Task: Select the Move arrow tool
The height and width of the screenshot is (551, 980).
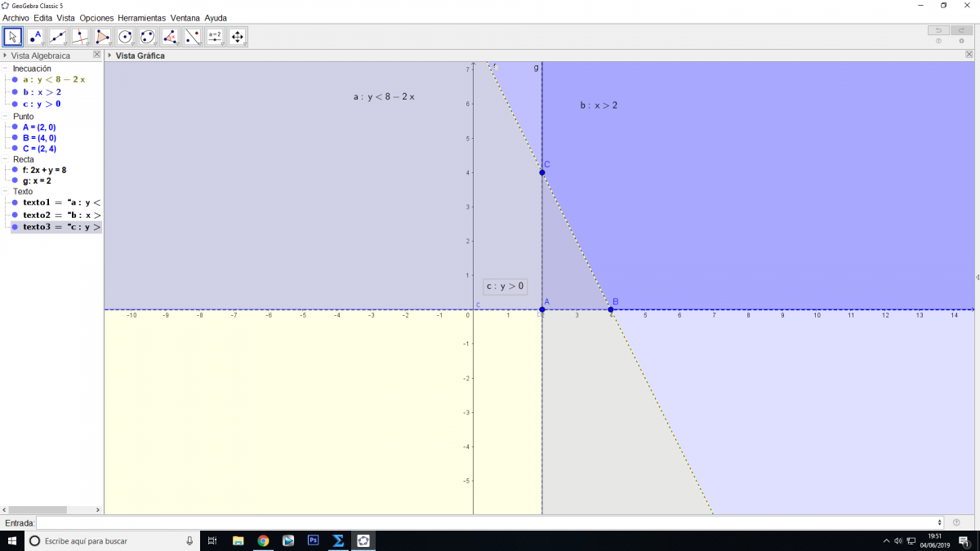Action: 12,37
